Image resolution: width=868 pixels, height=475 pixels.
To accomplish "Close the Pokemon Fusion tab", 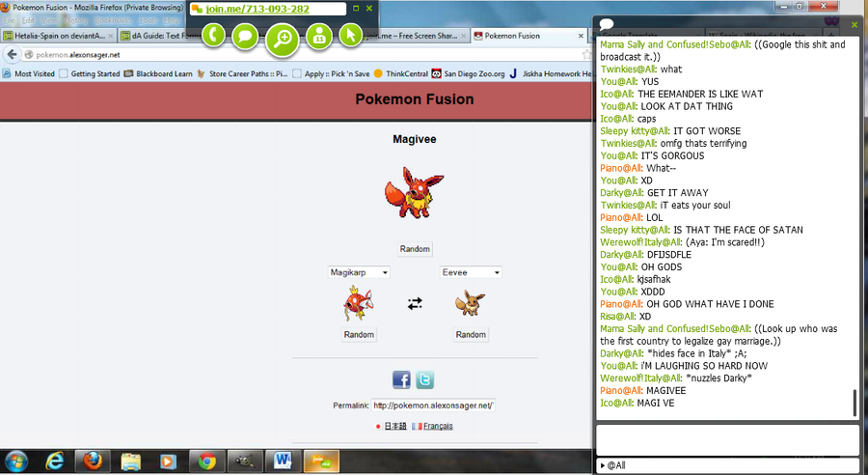I will [x=581, y=36].
